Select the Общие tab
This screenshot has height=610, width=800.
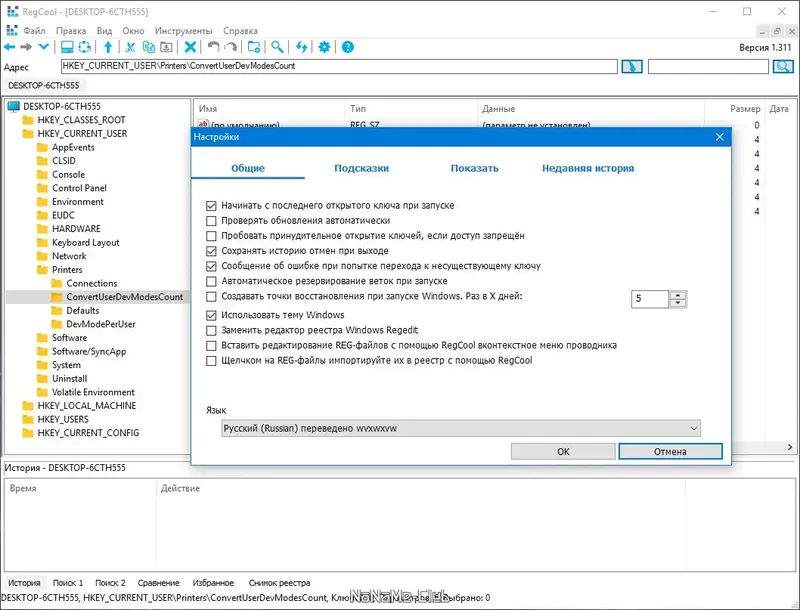point(248,168)
